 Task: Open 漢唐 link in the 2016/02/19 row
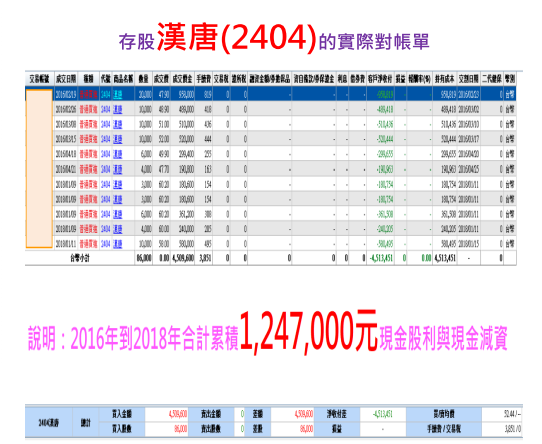[x=118, y=94]
